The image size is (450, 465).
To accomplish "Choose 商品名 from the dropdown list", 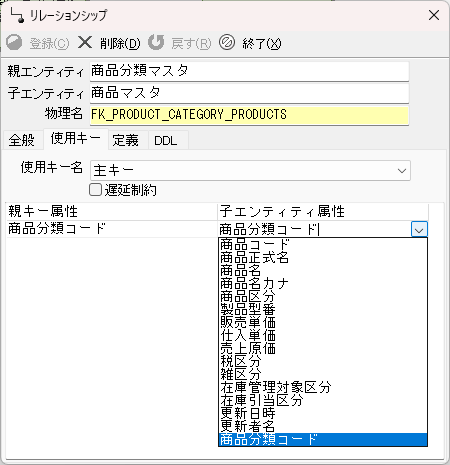I will (x=323, y=270).
